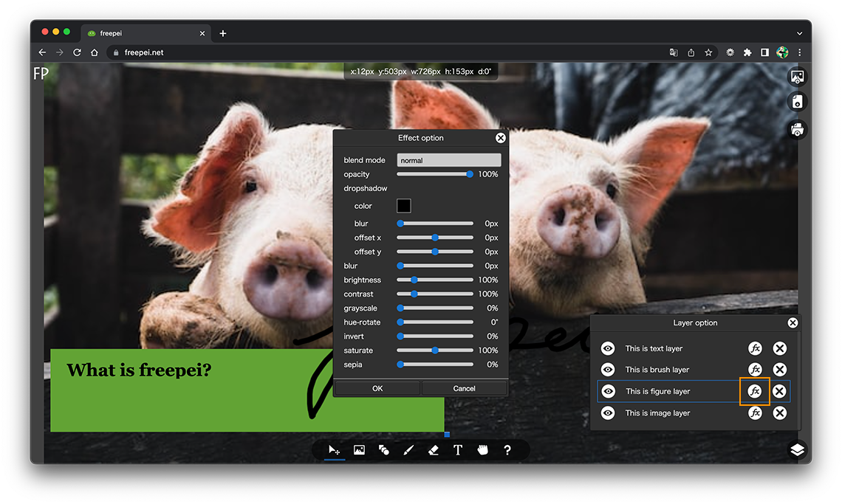Click the brightness slider
842x504 pixels.
[435, 280]
